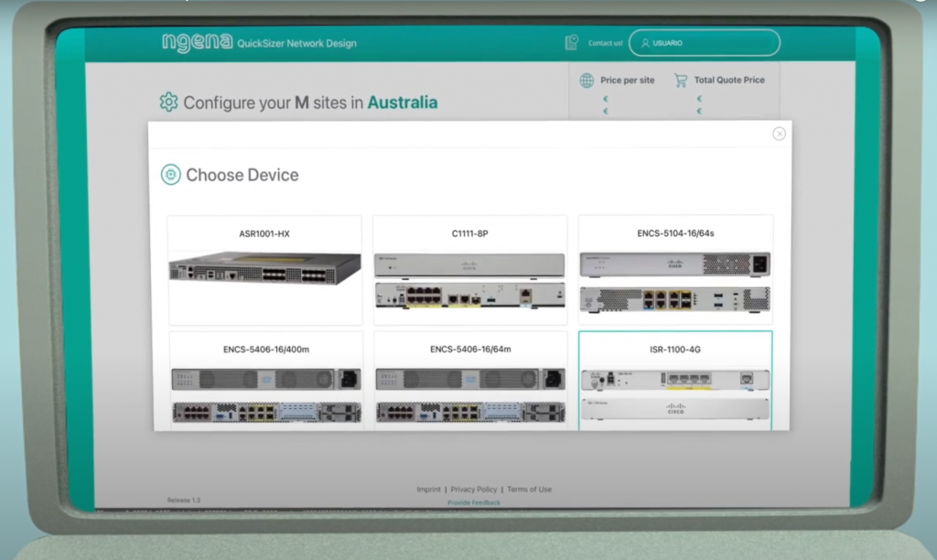Select the ASR1001-HX device card
Screen dimensions: 937x560
[264, 270]
